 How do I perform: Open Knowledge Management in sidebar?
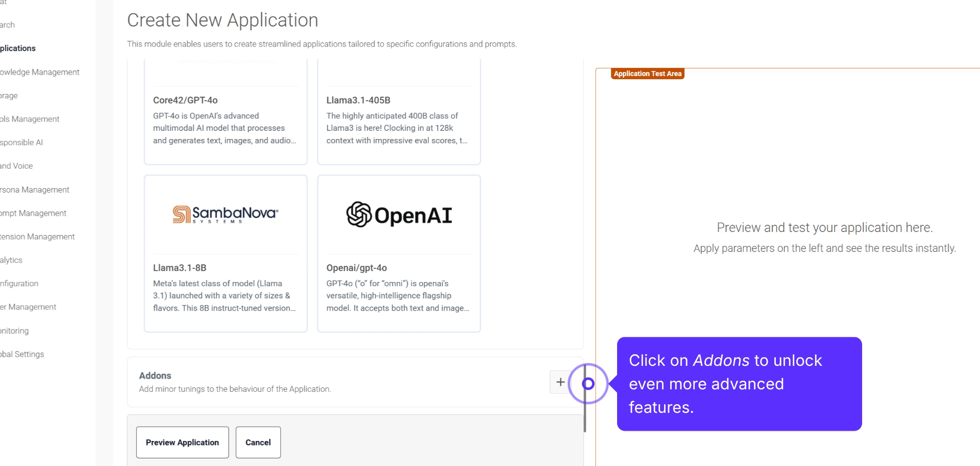pyautogui.click(x=40, y=72)
